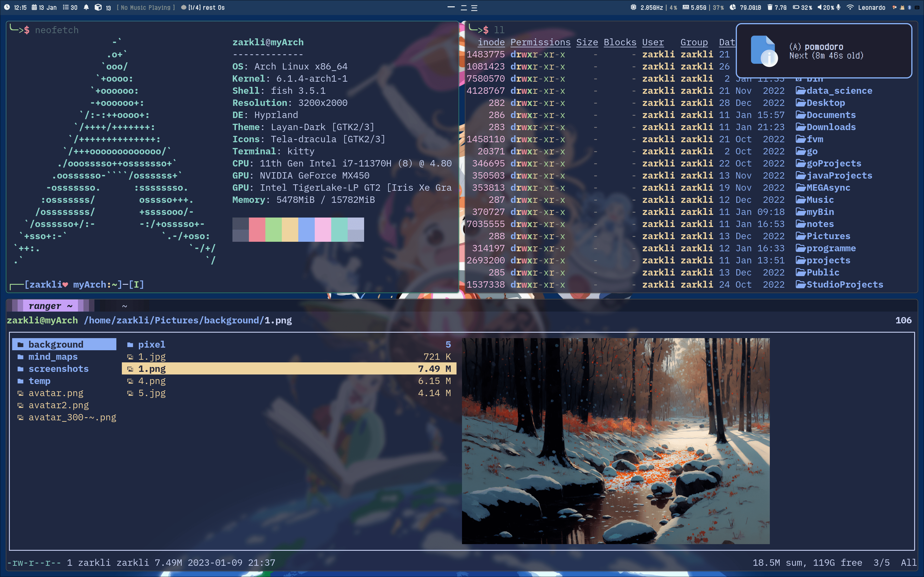Viewport: 924px width, 577px height.
Task: Toggle the pomodoro timer circle indicator
Action: 184,7
